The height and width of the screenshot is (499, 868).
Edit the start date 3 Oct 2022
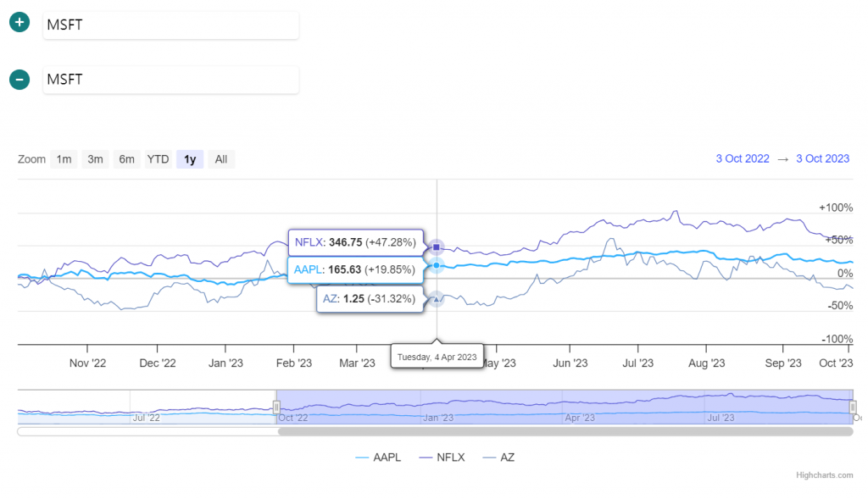[x=743, y=158]
